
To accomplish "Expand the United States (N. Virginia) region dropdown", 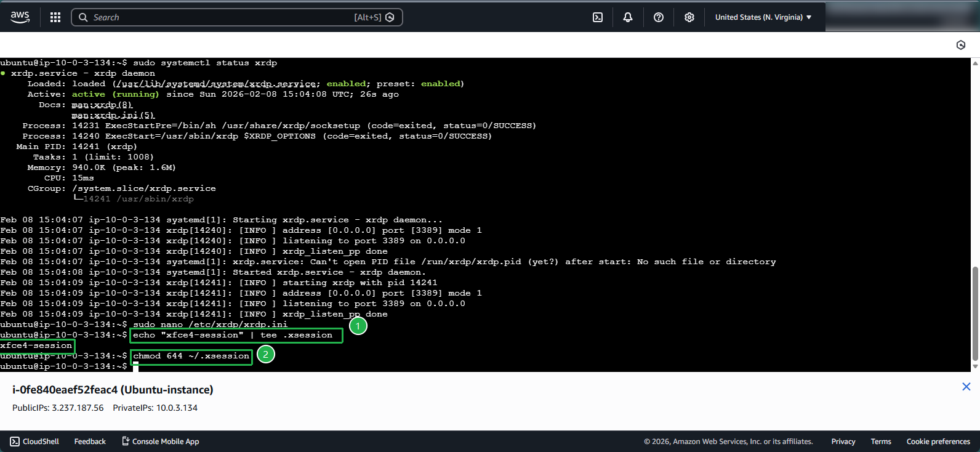I will pyautogui.click(x=763, y=17).
